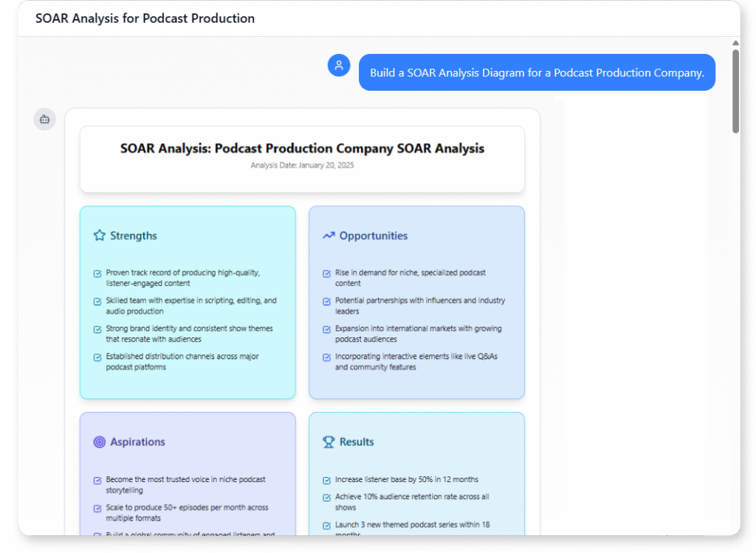Click the Aspirations target icon

[100, 442]
